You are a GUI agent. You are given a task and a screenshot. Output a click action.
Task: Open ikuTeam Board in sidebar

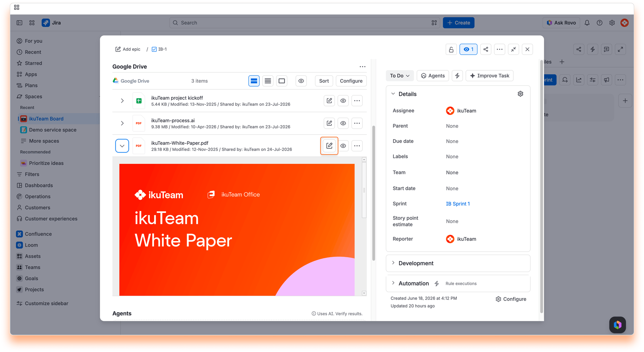pos(46,119)
